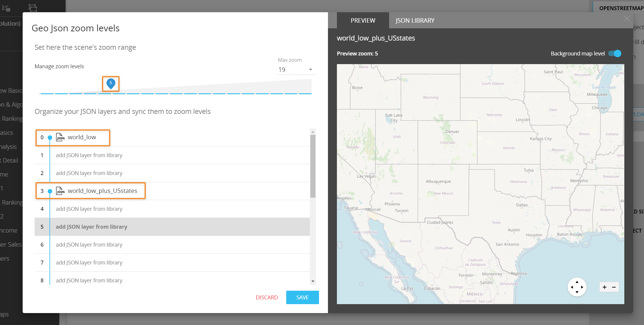Pan the preview map upward

click(577, 282)
